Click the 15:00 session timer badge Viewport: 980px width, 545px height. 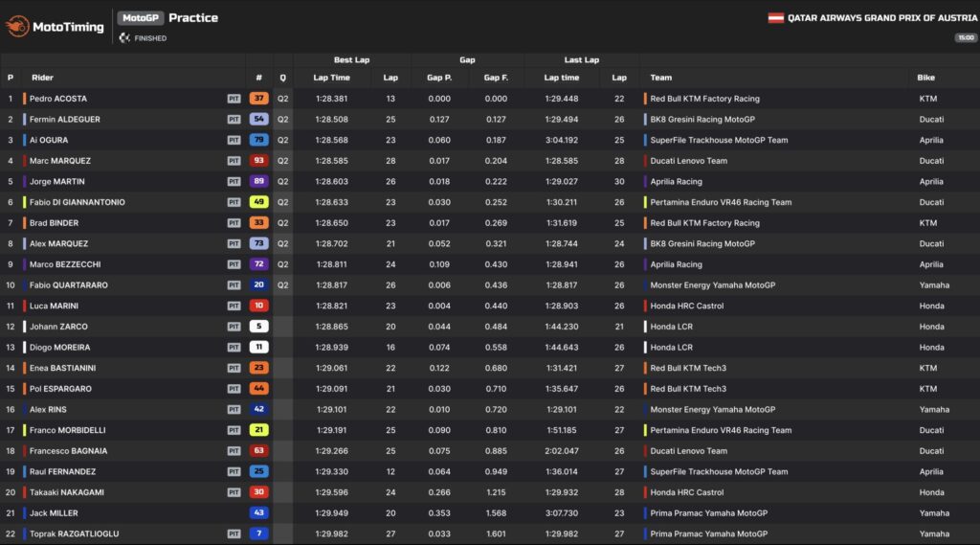tap(966, 37)
